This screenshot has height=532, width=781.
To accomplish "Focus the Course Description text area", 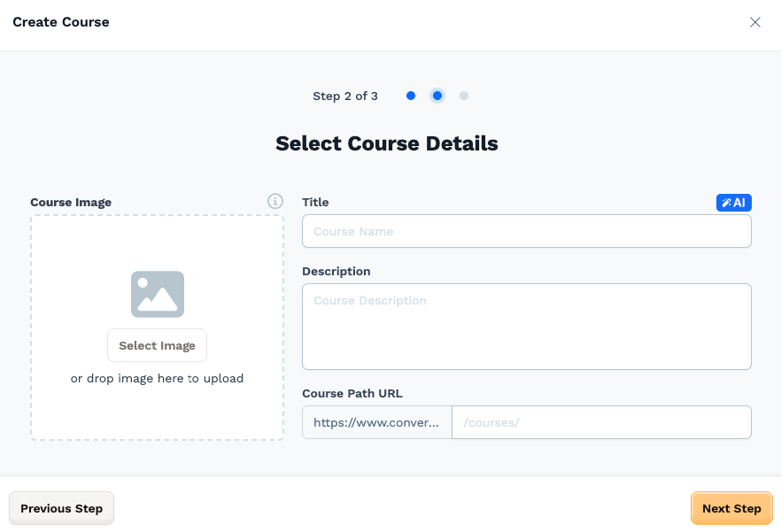I will pyautogui.click(x=527, y=327).
